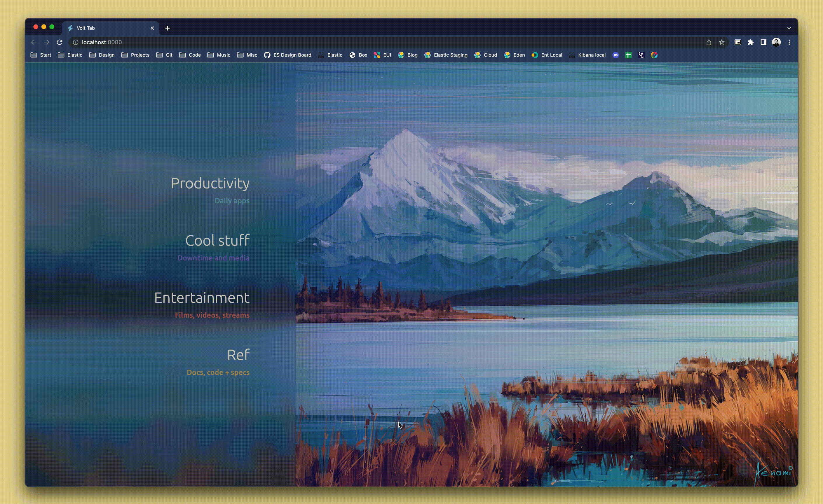Open the Extensions puzzle-piece icon
Viewport: 823px width, 504px height.
click(751, 42)
